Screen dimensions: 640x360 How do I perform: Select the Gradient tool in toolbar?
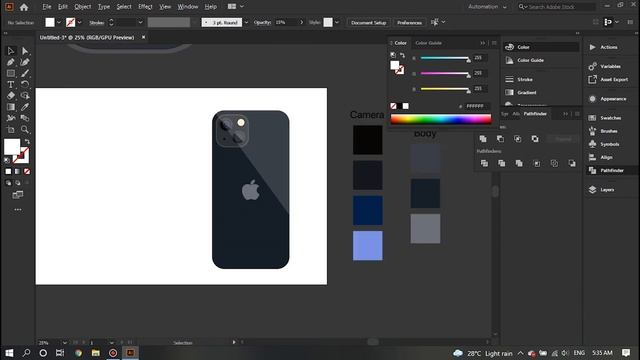click(11, 107)
